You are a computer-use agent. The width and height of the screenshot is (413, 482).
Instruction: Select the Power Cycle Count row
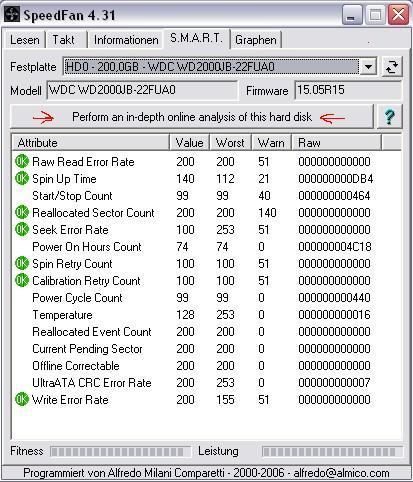(206, 298)
